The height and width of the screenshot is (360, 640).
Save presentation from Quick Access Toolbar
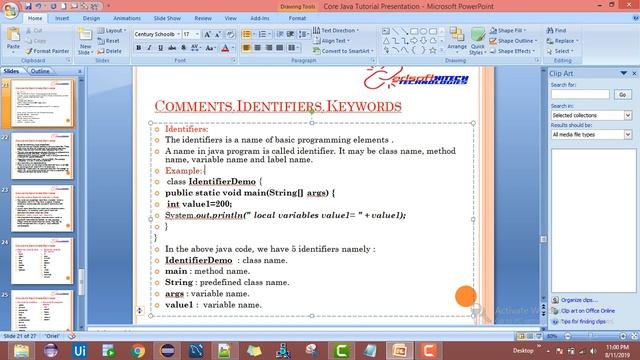click(28, 6)
